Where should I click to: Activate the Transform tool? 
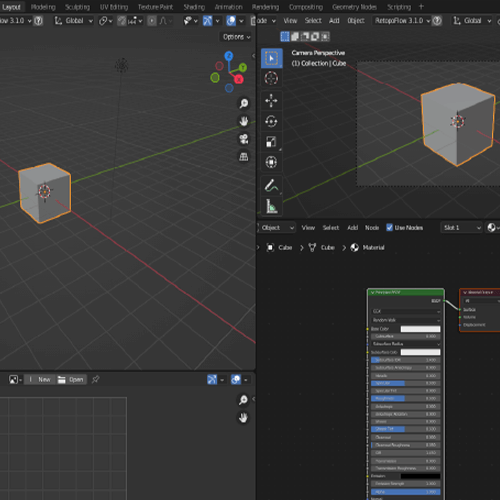(271, 162)
